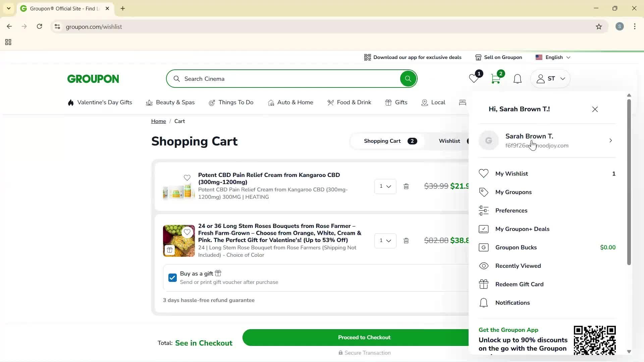Go back via Home breadcrumb link
The height and width of the screenshot is (362, 644).
158,121
